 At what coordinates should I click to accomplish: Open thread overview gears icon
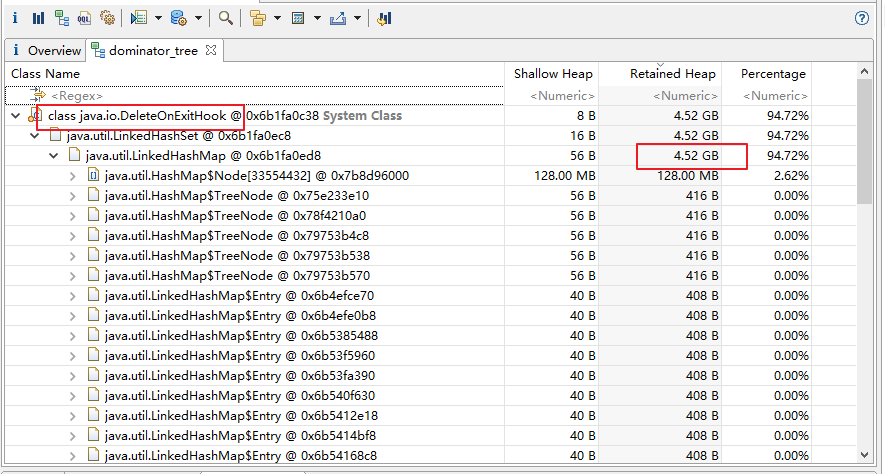(x=107, y=18)
